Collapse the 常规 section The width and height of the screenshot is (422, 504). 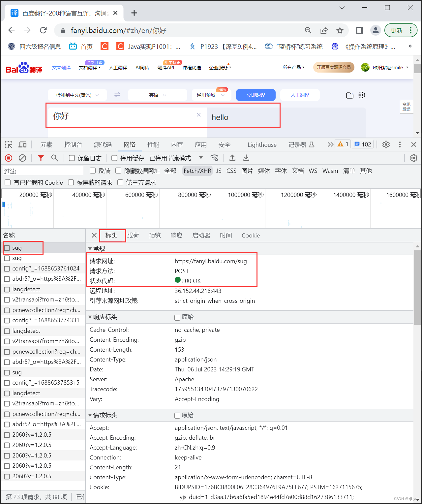[90, 248]
